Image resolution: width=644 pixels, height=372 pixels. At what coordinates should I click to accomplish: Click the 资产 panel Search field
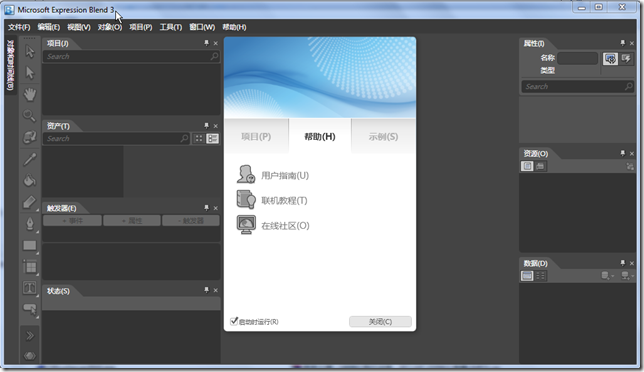coord(116,139)
